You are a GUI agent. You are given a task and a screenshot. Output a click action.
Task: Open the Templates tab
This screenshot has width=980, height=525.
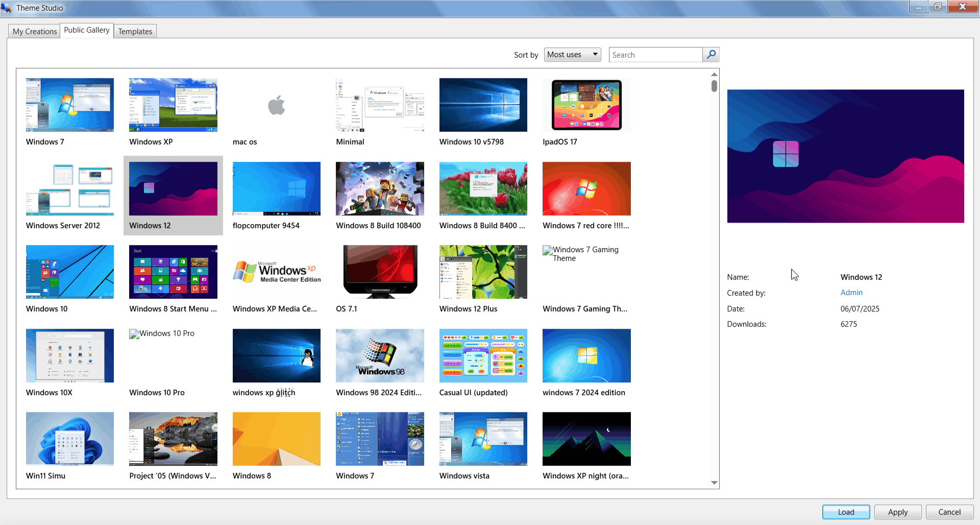coord(135,31)
